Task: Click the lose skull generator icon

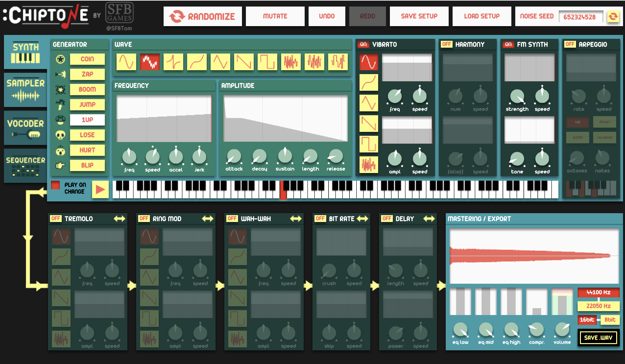Action: click(x=60, y=135)
